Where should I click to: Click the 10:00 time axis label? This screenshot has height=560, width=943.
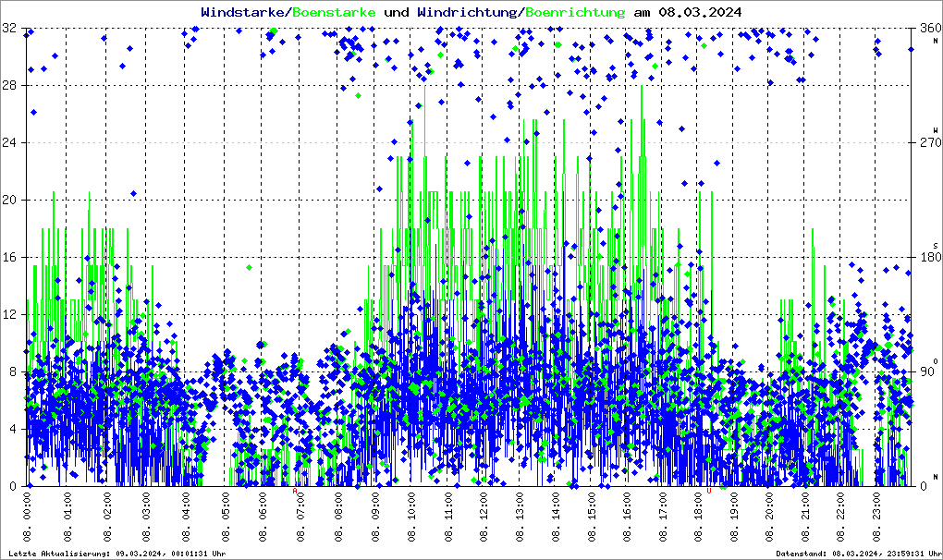pos(411,517)
